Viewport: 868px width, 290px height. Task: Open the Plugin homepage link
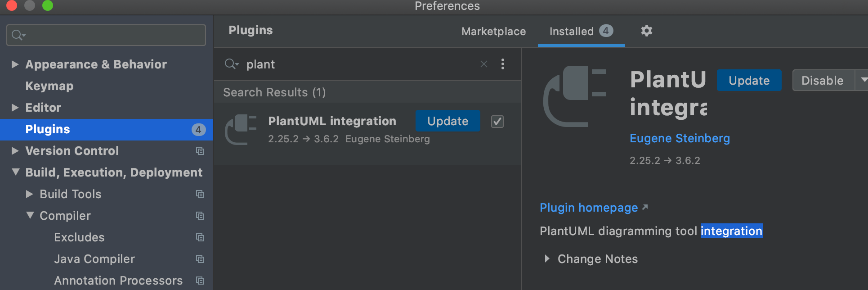(589, 208)
